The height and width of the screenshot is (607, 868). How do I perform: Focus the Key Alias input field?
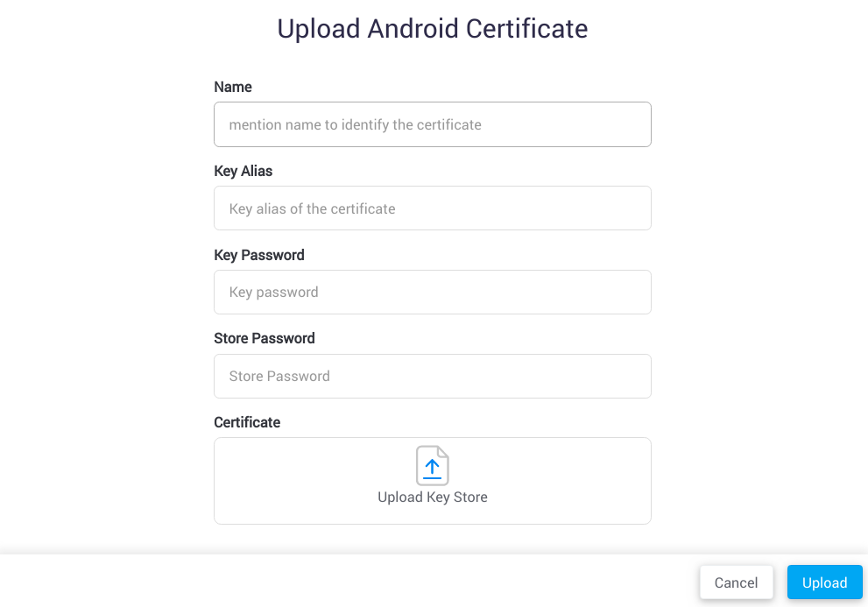(x=432, y=208)
